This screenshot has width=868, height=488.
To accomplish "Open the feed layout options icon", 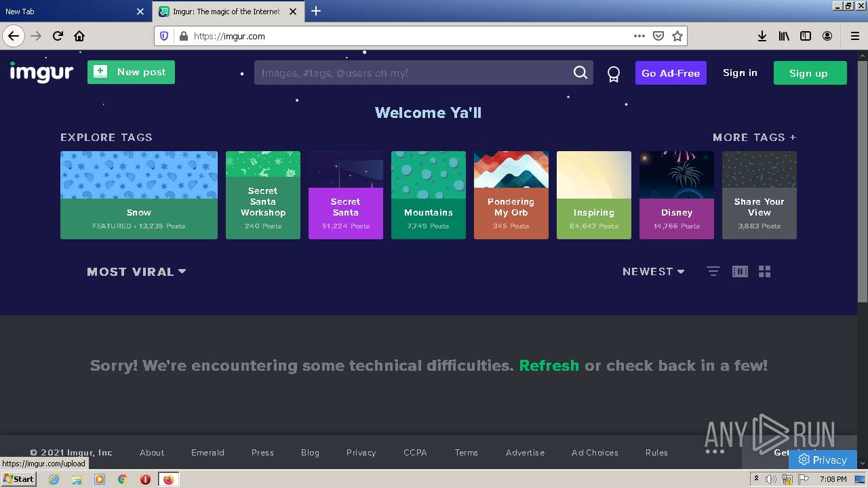I will [x=713, y=271].
